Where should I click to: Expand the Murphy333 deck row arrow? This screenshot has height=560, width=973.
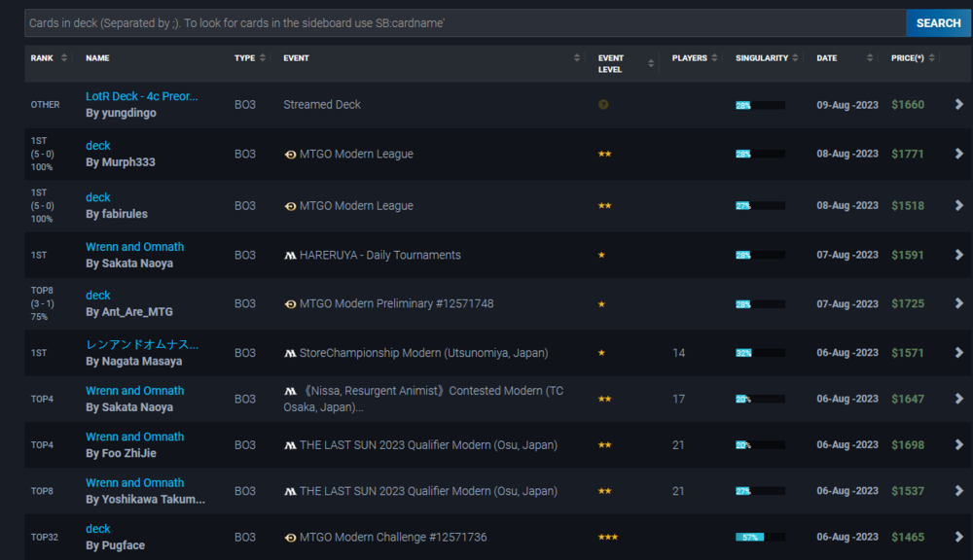(x=958, y=154)
